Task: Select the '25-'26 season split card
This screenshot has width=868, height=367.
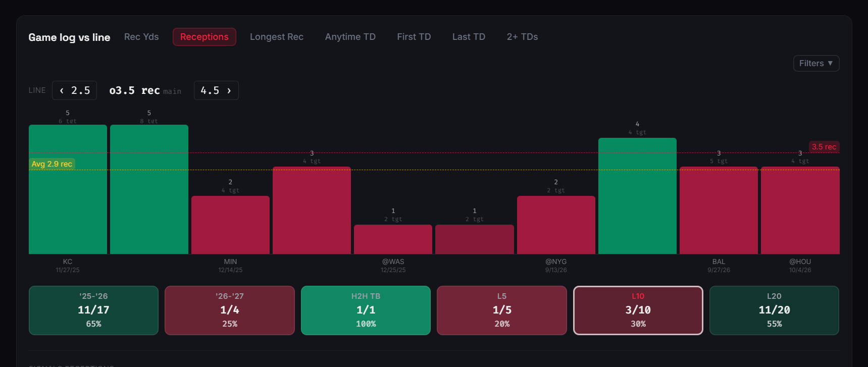Action: (x=93, y=310)
